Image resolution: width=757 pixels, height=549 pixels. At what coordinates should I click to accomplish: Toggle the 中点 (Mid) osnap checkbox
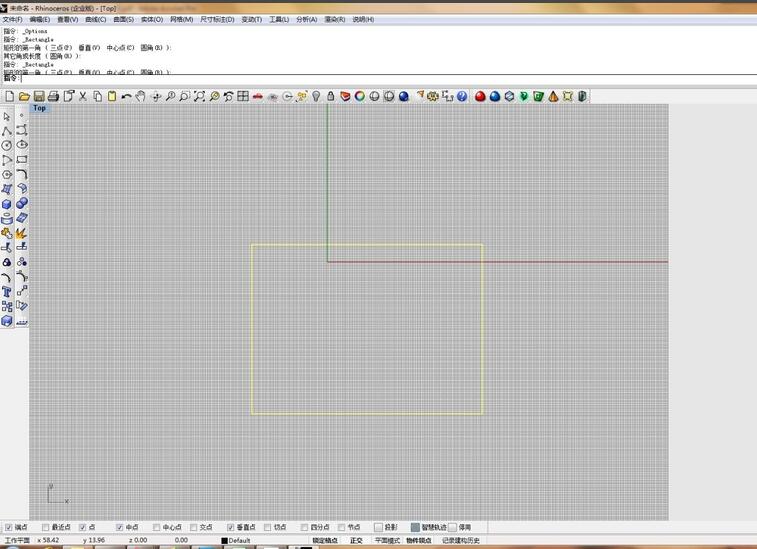pyautogui.click(x=120, y=527)
